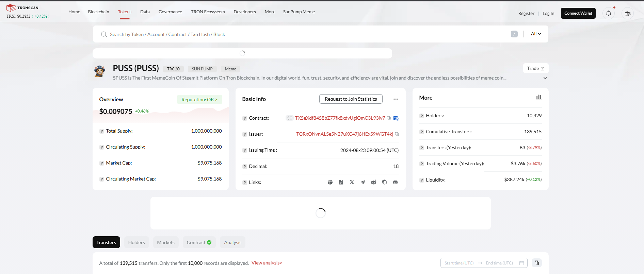Open the Developers nav menu

pyautogui.click(x=245, y=12)
